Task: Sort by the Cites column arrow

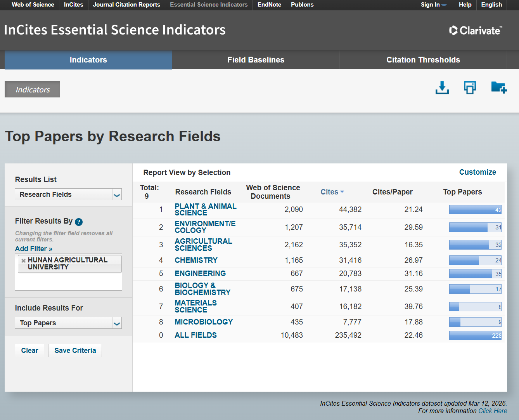Action: click(342, 192)
